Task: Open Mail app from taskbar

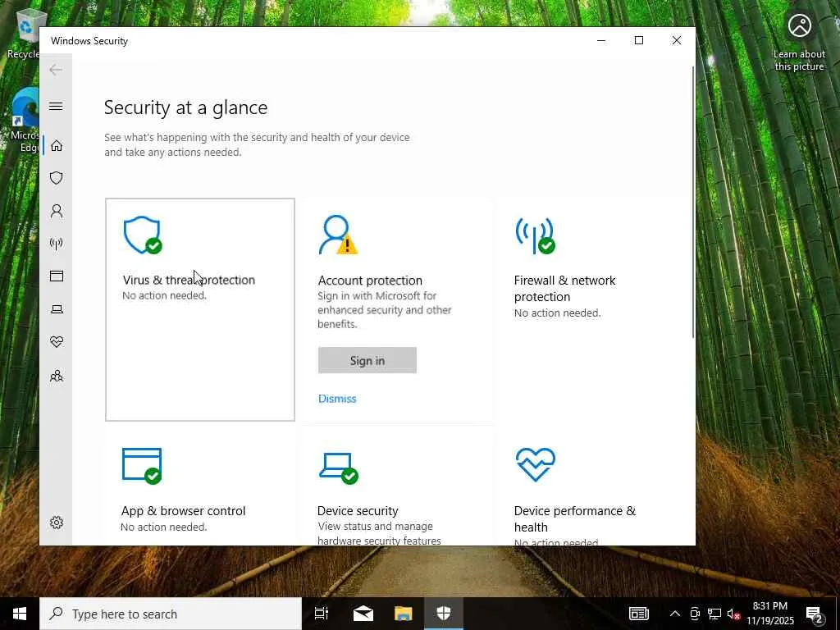Action: click(x=363, y=614)
